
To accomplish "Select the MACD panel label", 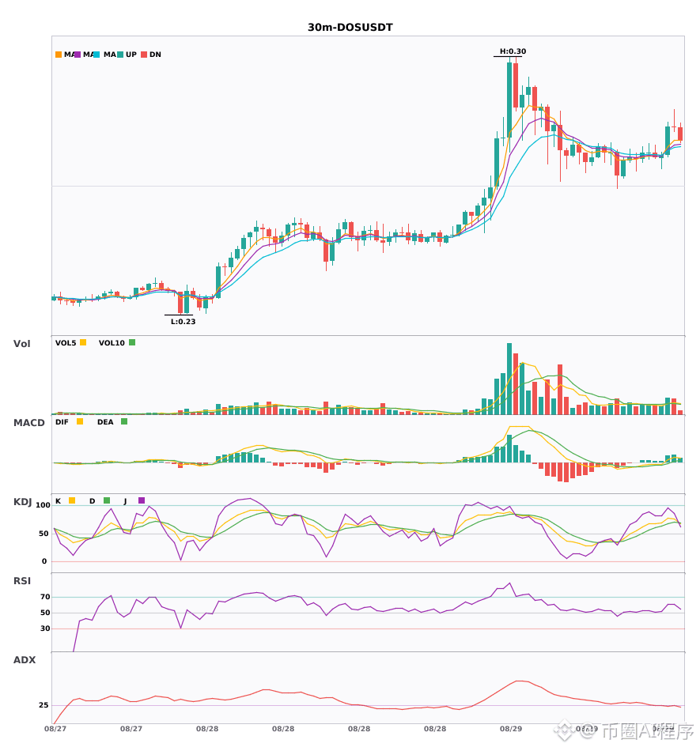I will (x=28, y=423).
